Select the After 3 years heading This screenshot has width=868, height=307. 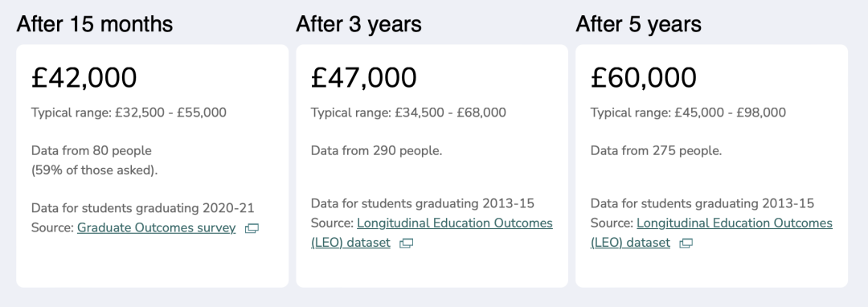[358, 24]
